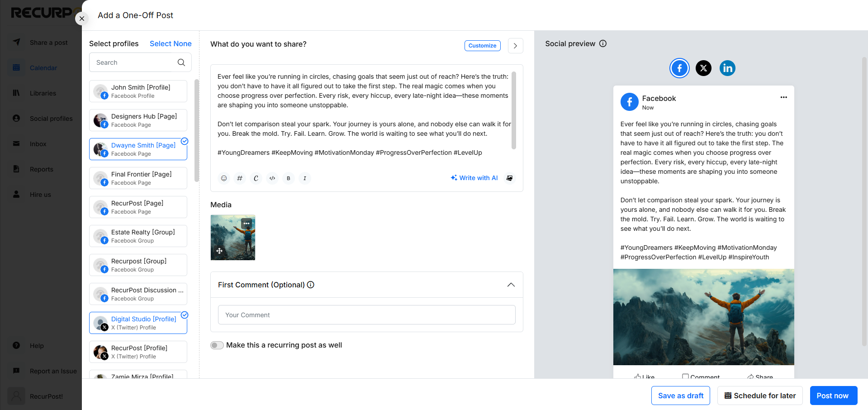
Task: Click the search magnifier icon in profiles
Action: coord(181,62)
